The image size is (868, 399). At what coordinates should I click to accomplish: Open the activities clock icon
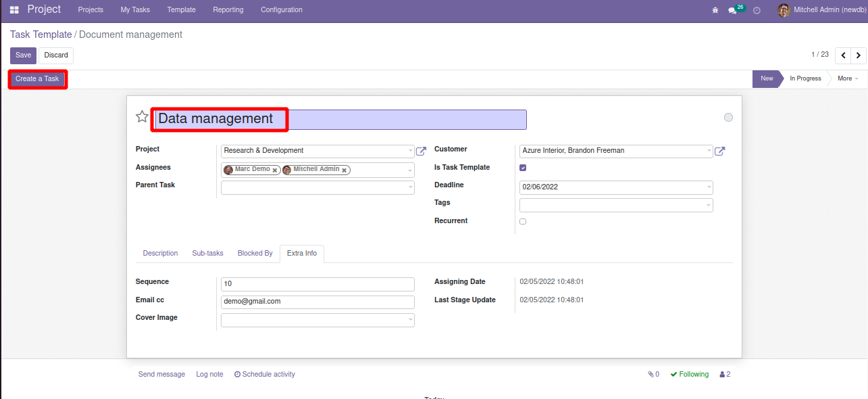757,10
